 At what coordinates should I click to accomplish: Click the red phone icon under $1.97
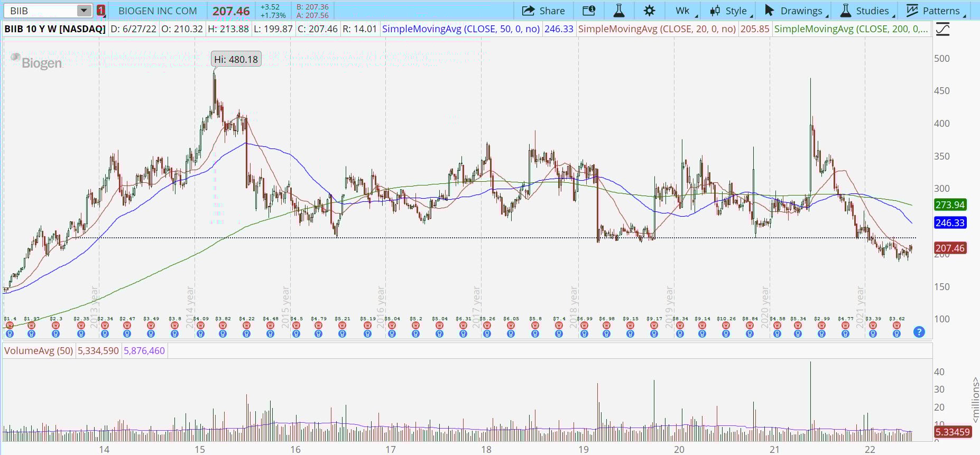click(31, 326)
